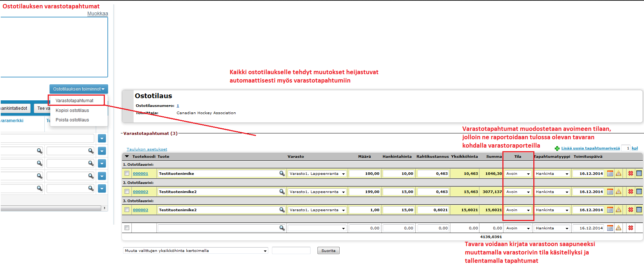
Task: Open 'Muuta valittujen yksikköhinta kertoimella' dropdown
Action: click(195, 251)
